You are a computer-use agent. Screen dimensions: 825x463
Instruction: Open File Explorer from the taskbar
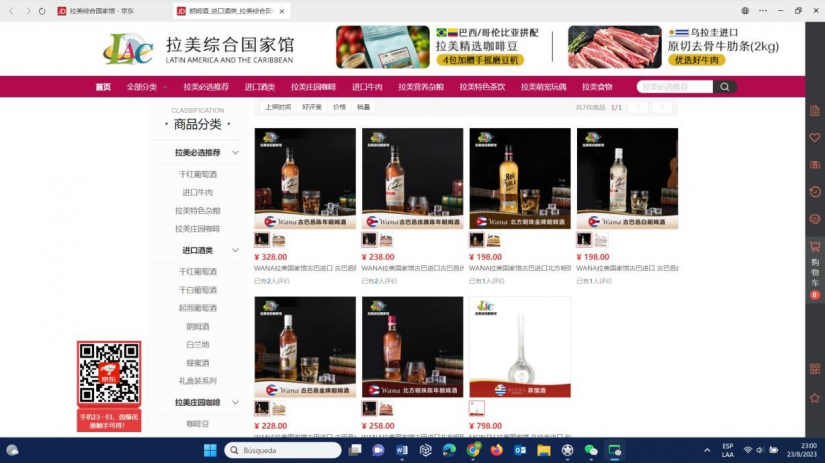click(x=544, y=450)
